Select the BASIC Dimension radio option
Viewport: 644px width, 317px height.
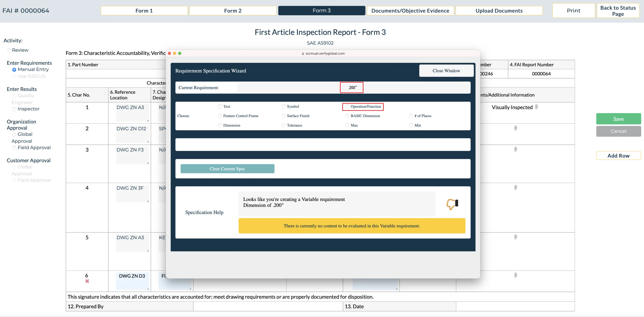(347, 116)
